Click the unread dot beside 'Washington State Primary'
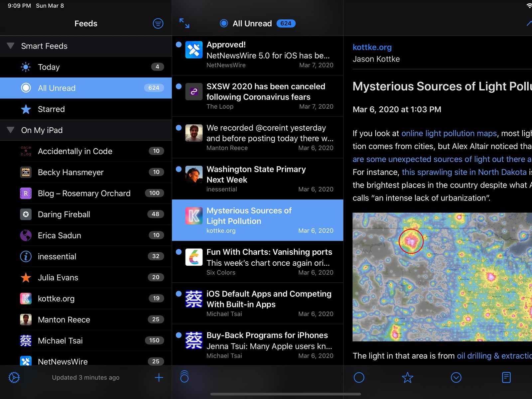 [x=179, y=169]
